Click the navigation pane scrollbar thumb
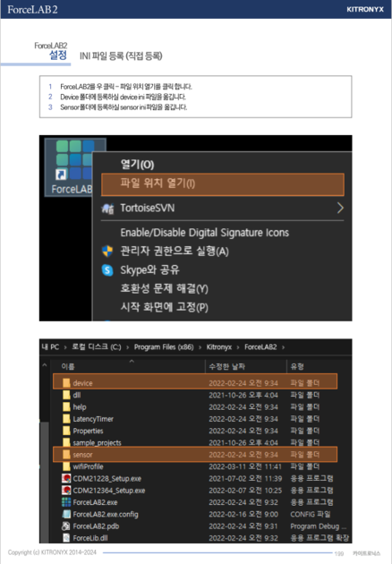The width and height of the screenshot is (392, 564). click(x=44, y=482)
